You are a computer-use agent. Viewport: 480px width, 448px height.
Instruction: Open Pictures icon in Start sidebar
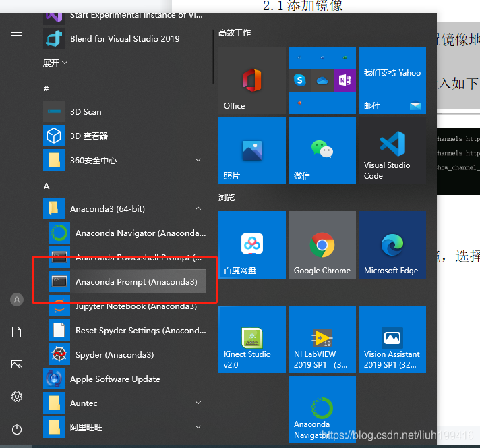17,364
